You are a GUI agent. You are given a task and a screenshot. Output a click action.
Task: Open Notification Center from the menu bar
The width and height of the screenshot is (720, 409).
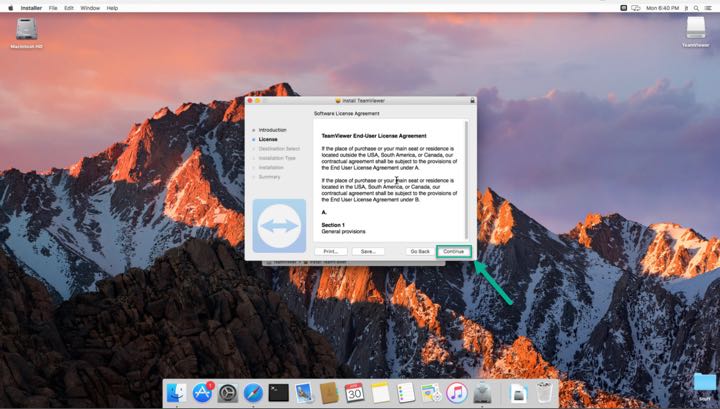click(x=709, y=8)
